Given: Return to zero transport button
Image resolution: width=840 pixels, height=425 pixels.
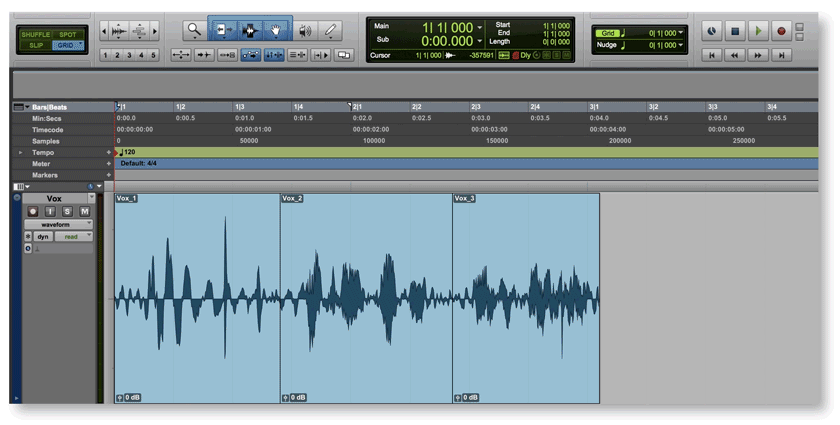Looking at the screenshot, I should (x=712, y=55).
